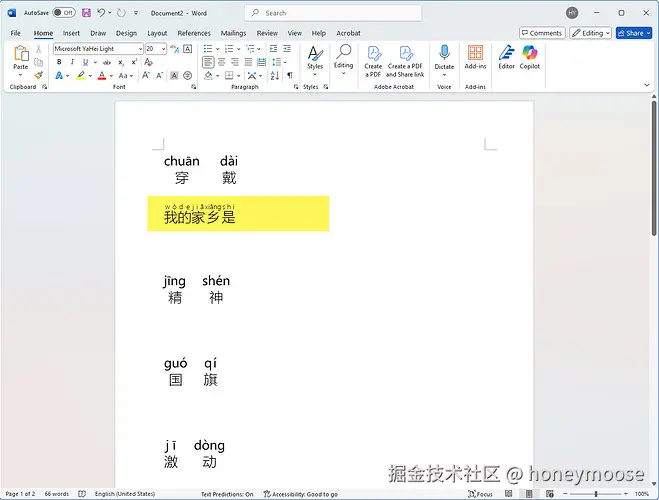Viewport: 659px width, 500px height.
Task: Click the vertical scrollbar thumb
Action: pos(654,168)
